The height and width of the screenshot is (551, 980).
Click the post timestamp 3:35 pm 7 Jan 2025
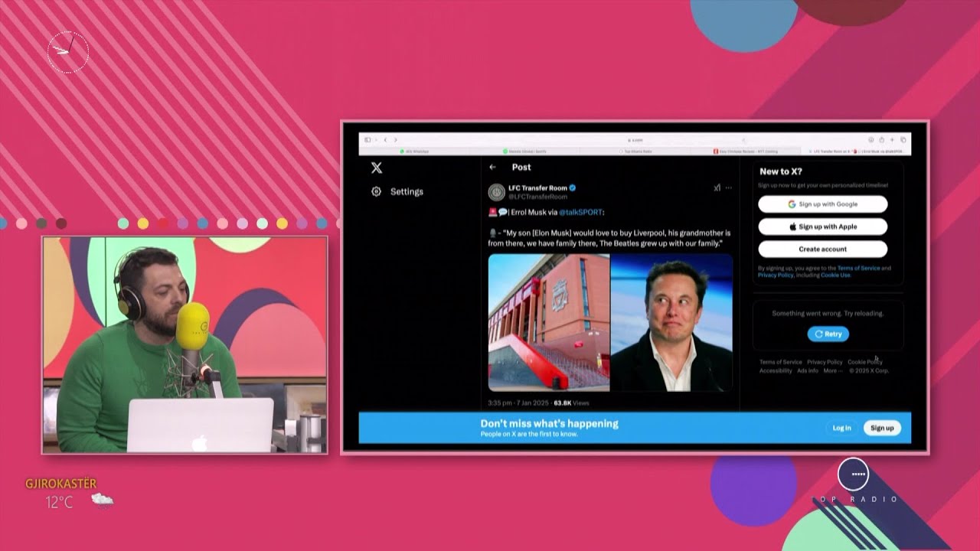[518, 403]
